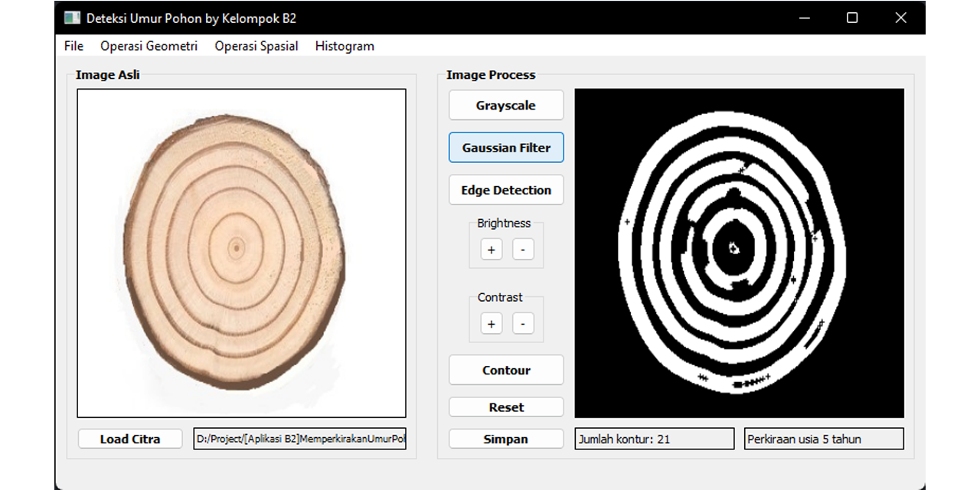Open the File menu
The height and width of the screenshot is (490, 980).
[x=73, y=46]
